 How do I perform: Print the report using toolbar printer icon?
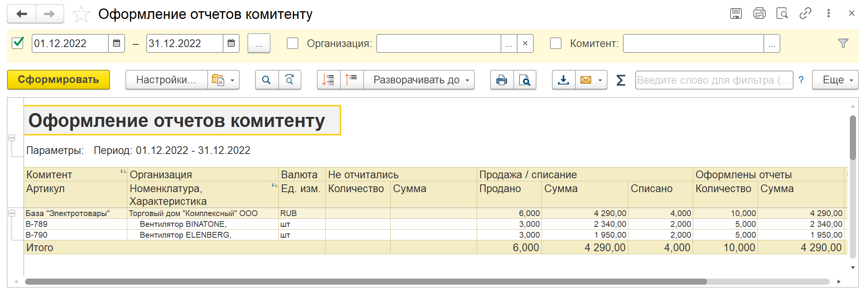point(502,80)
